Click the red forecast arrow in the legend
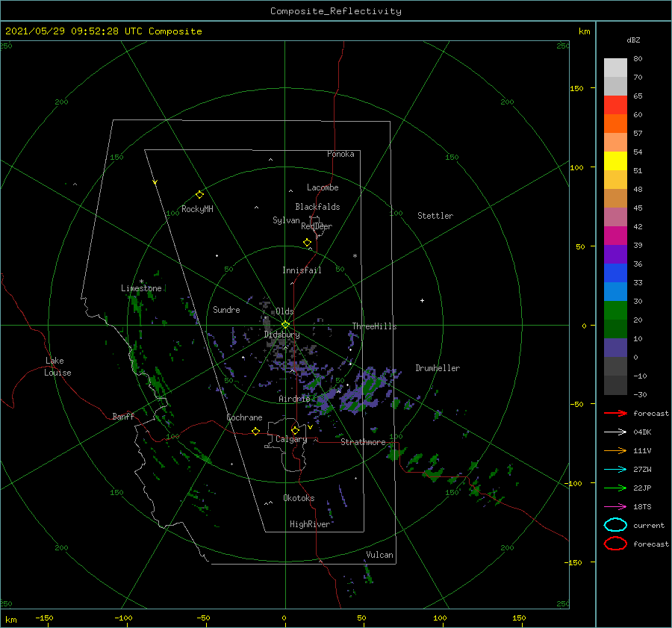The width and height of the screenshot is (672, 628). [615, 413]
